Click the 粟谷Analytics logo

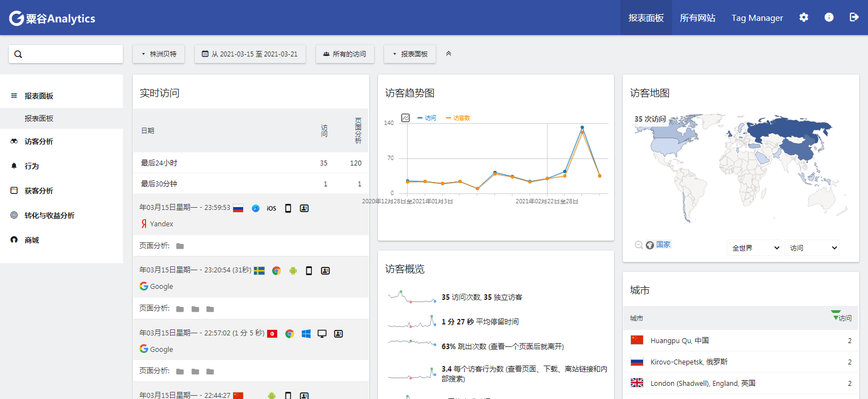[x=52, y=18]
